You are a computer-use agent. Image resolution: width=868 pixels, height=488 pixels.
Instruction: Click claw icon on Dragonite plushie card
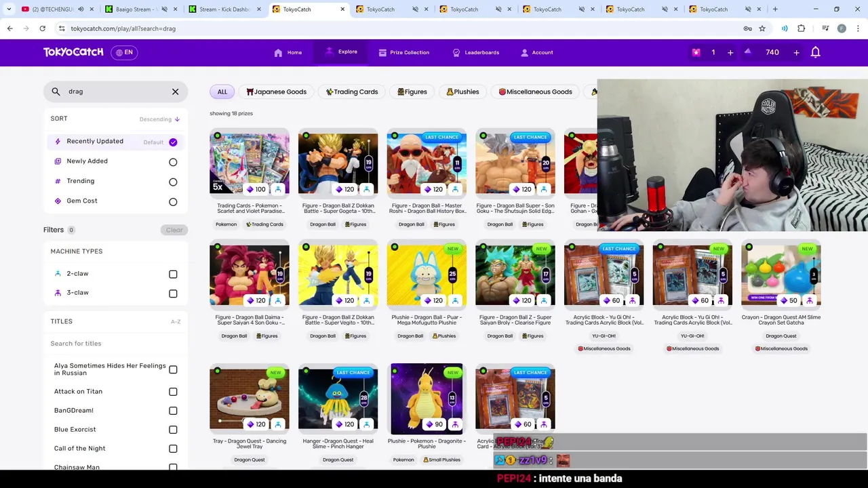pyautogui.click(x=455, y=425)
